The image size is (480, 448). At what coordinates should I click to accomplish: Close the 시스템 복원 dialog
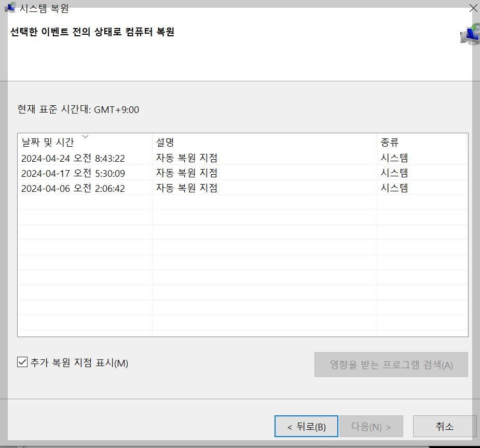point(473,8)
